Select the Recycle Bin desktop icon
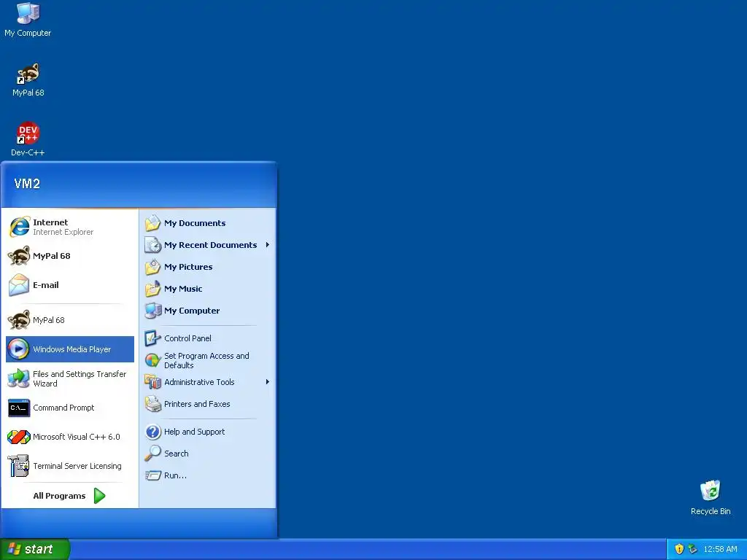This screenshot has height=560, width=747. click(711, 497)
